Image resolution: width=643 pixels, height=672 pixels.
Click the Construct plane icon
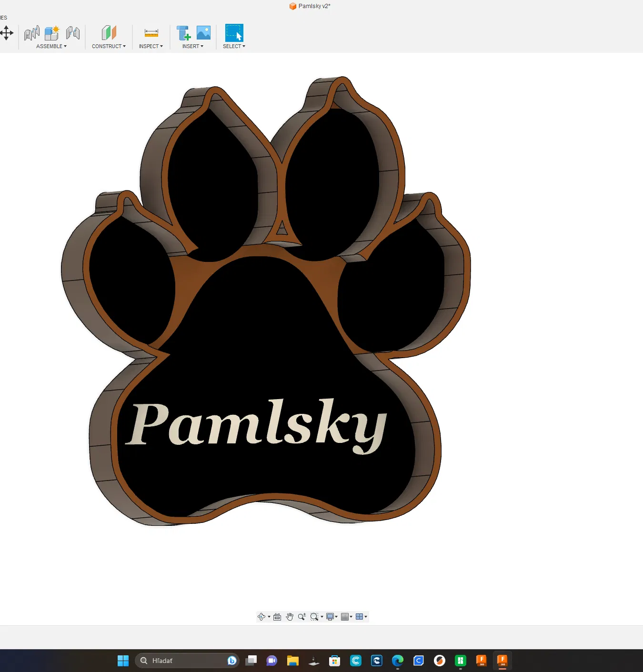click(109, 33)
